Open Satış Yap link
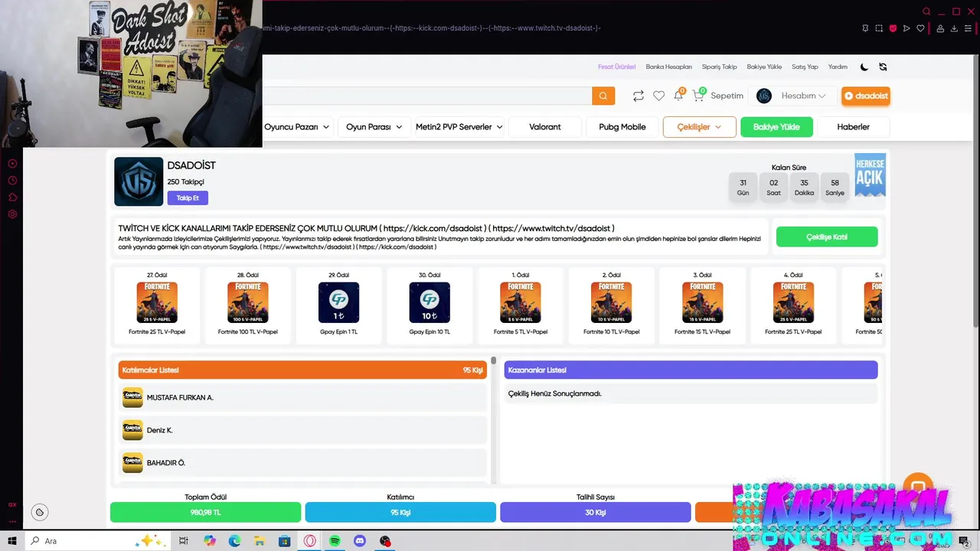This screenshot has width=980, height=551. 805,67
